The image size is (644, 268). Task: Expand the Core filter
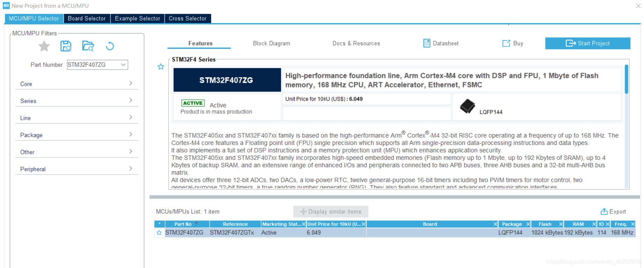(77, 84)
